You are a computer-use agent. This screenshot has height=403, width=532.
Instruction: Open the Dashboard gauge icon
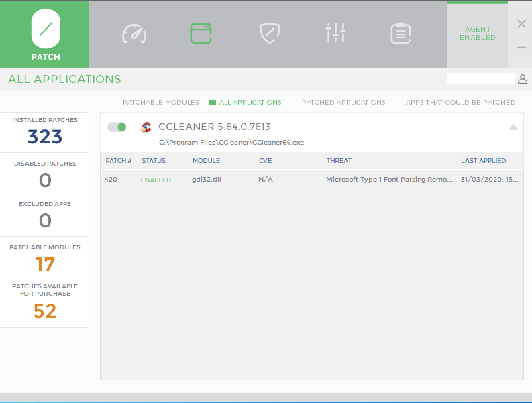pyautogui.click(x=134, y=34)
